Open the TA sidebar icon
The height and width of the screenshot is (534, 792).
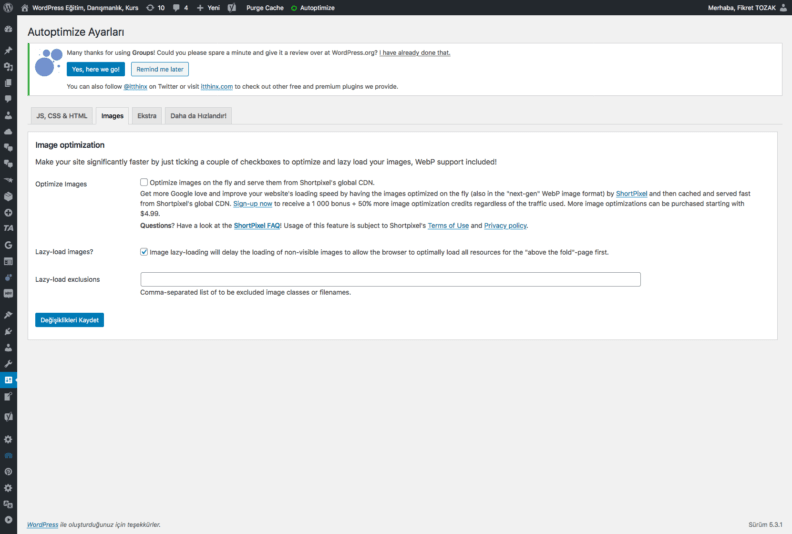8,228
